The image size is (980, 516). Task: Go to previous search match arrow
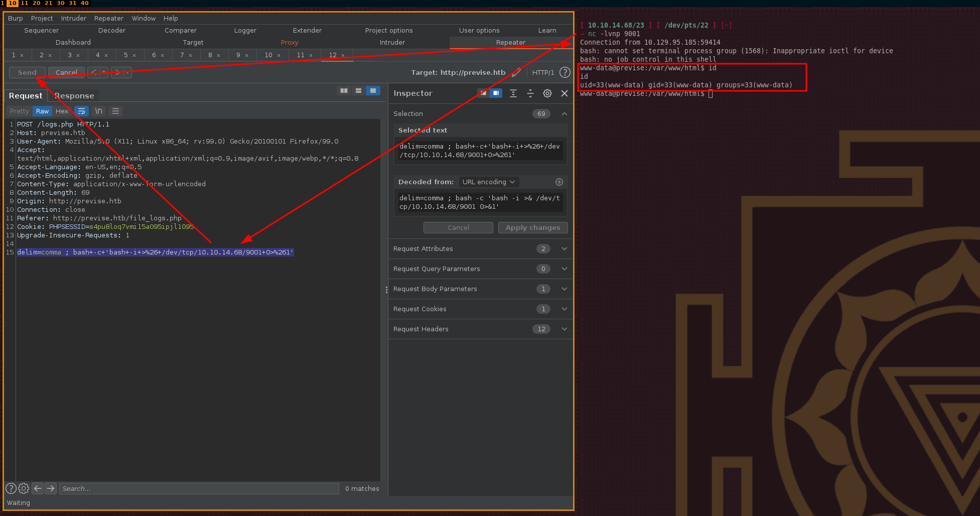click(38, 488)
